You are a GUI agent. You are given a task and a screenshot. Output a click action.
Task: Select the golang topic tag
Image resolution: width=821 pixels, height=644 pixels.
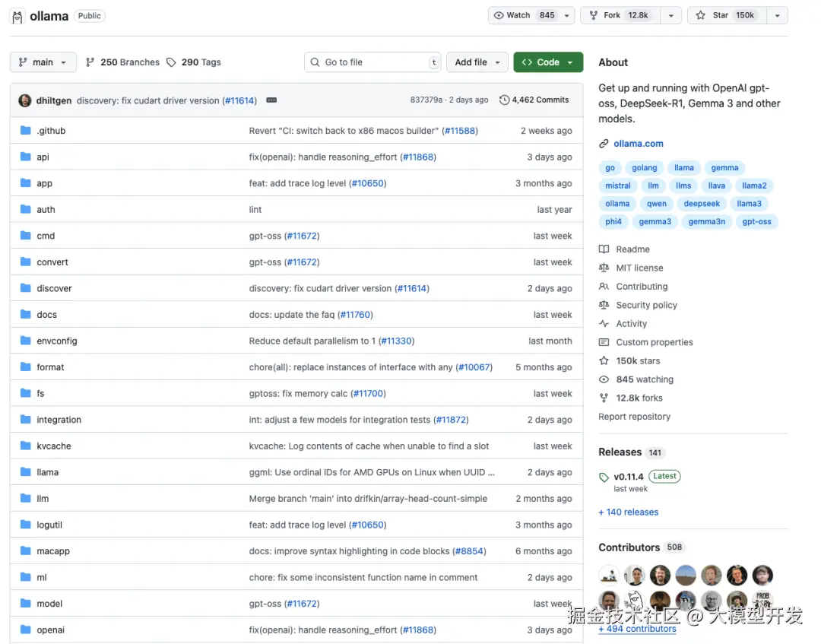point(644,167)
